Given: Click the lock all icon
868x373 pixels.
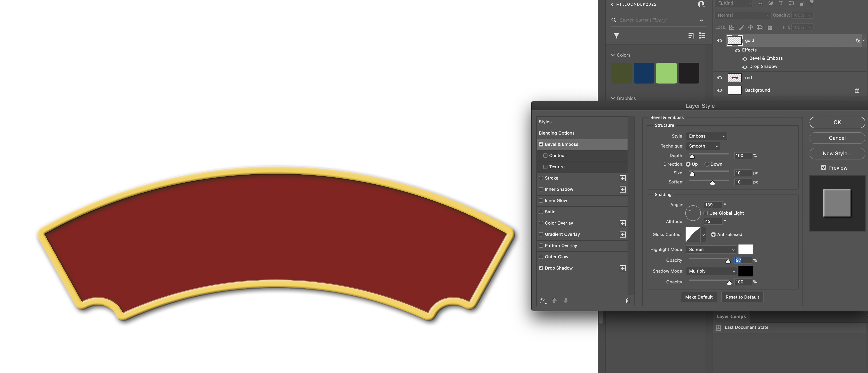Looking at the screenshot, I should (770, 27).
